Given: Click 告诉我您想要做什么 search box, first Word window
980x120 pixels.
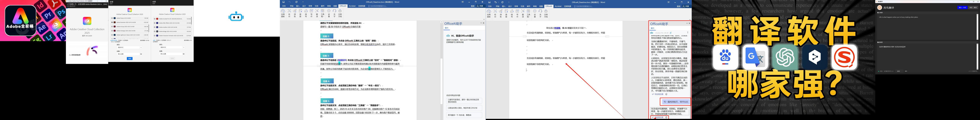Looking at the screenshot, I should [x=378, y=6].
